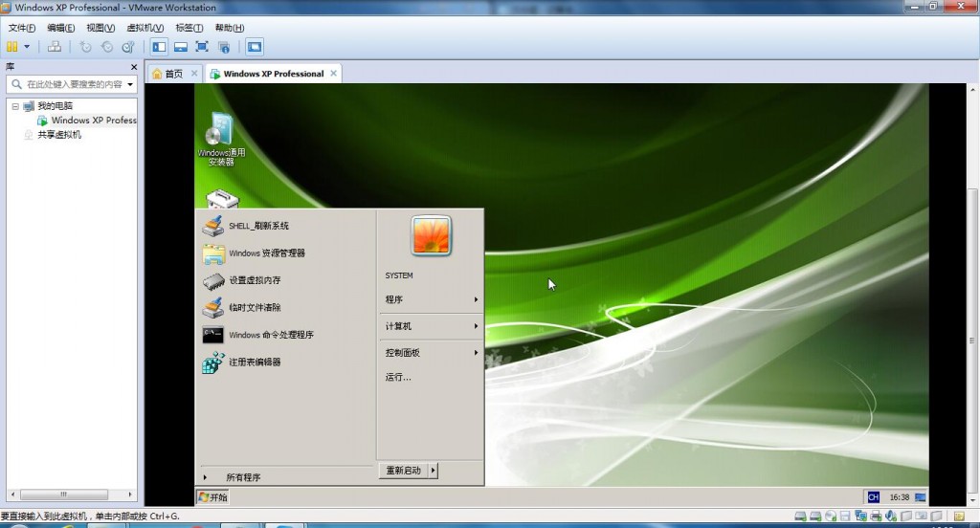This screenshot has width=980, height=528.
Task: Click the CD/DVD drive status bar icon
Action: pyautogui.click(x=830, y=517)
